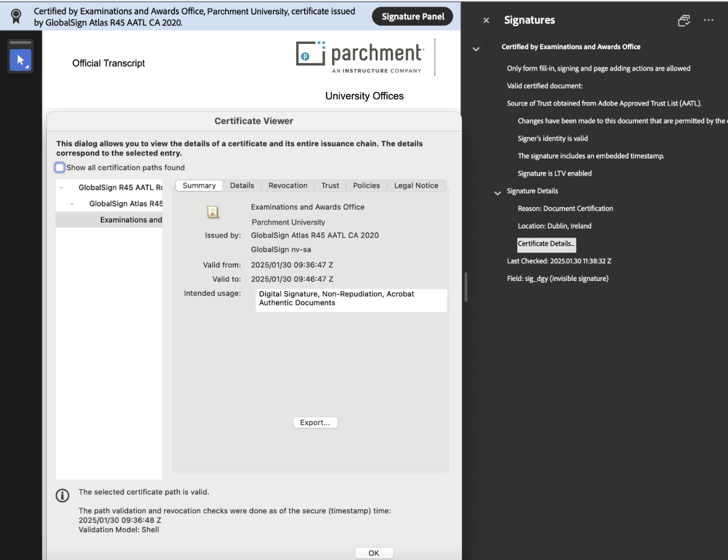Click the Signature Panel button

(412, 16)
